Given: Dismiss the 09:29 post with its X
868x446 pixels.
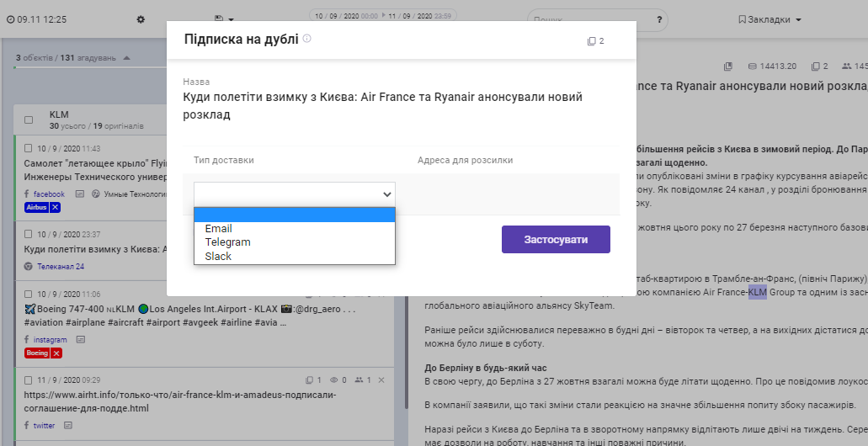Looking at the screenshot, I should click(x=381, y=380).
